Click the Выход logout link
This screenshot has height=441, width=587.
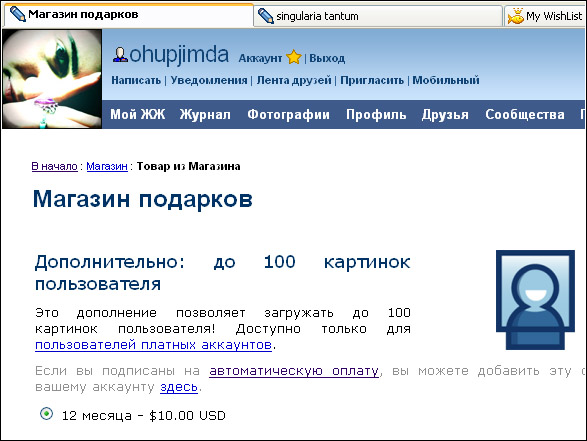pos(327,58)
